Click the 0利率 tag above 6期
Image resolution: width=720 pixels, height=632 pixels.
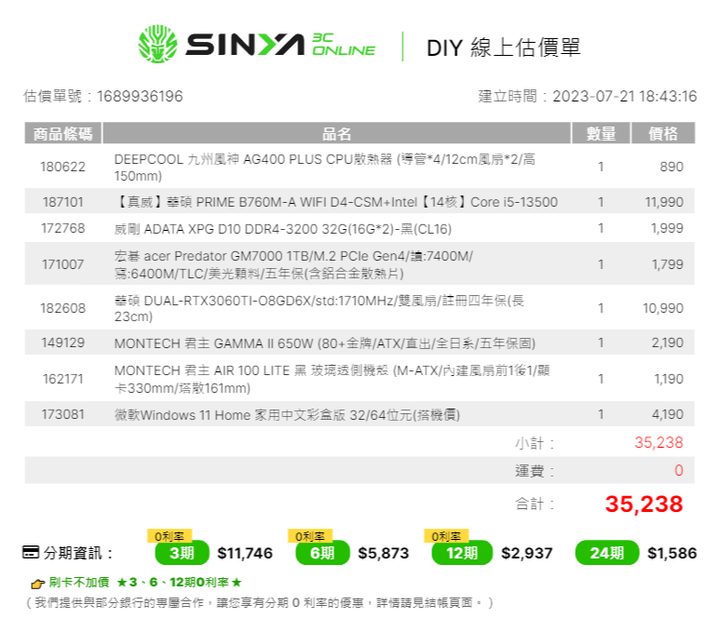310,536
